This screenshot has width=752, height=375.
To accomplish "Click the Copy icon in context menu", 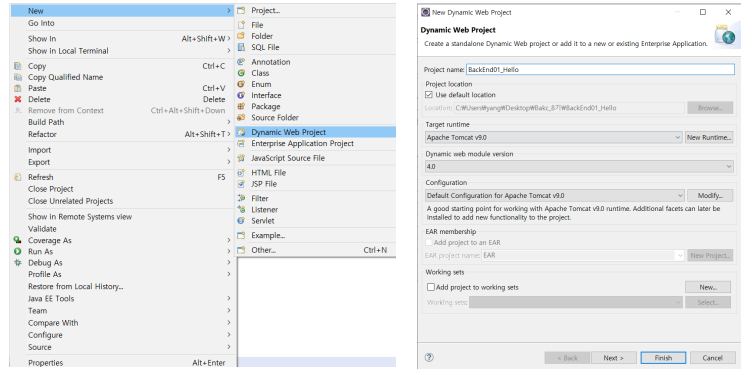I will [x=18, y=66].
